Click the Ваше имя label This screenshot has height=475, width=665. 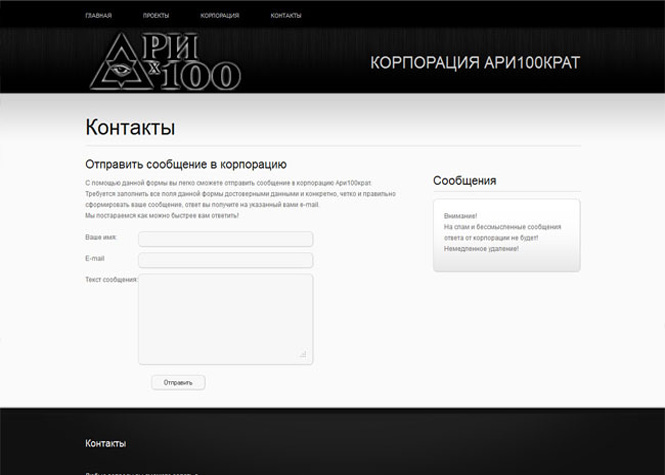(100, 238)
